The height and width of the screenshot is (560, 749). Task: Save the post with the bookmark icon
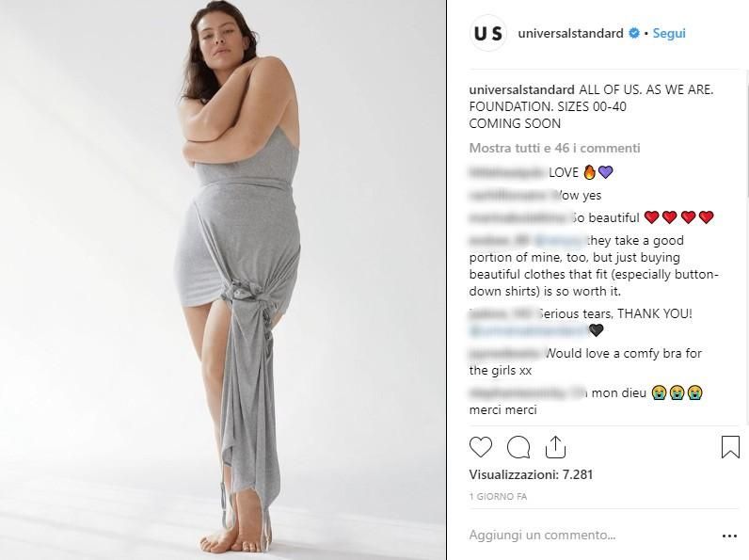pyautogui.click(x=730, y=446)
